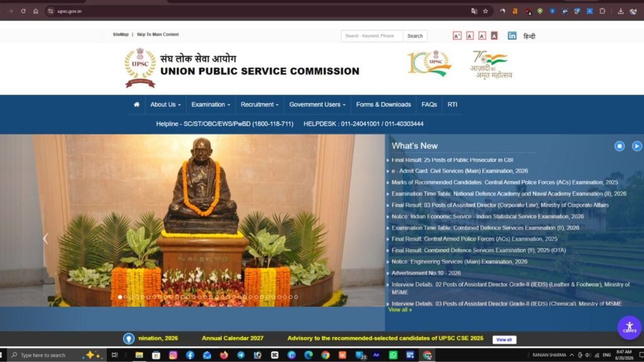Select the last carousel slide dot

pyautogui.click(x=296, y=297)
